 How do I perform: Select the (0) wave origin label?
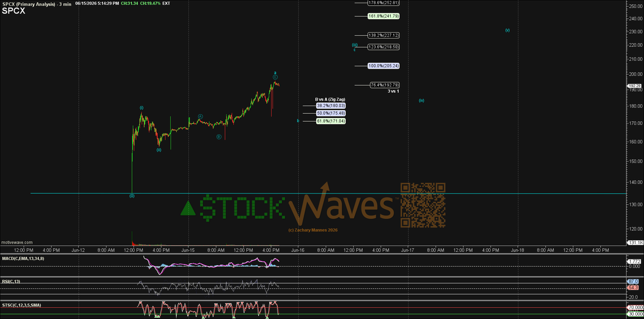pyautogui.click(x=131, y=196)
